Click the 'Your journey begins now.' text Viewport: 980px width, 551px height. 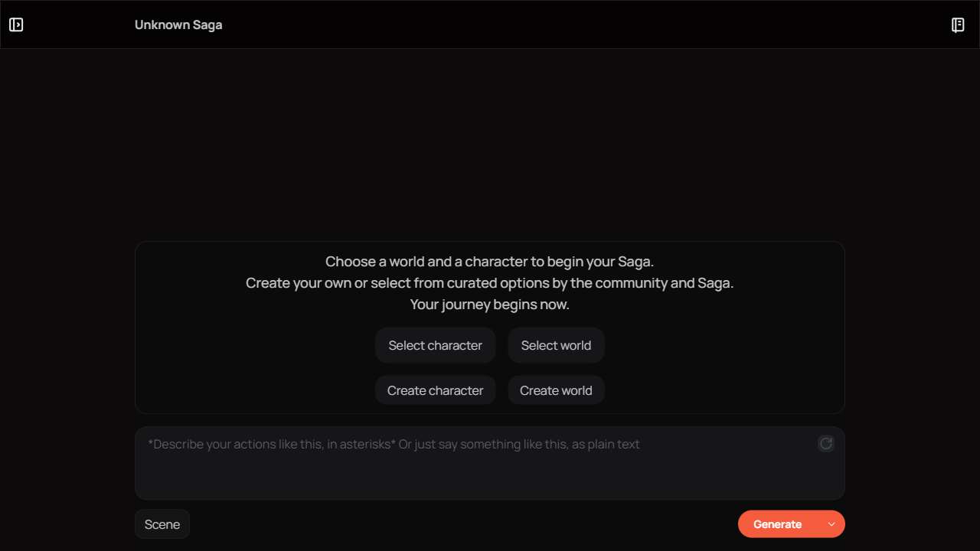490,305
